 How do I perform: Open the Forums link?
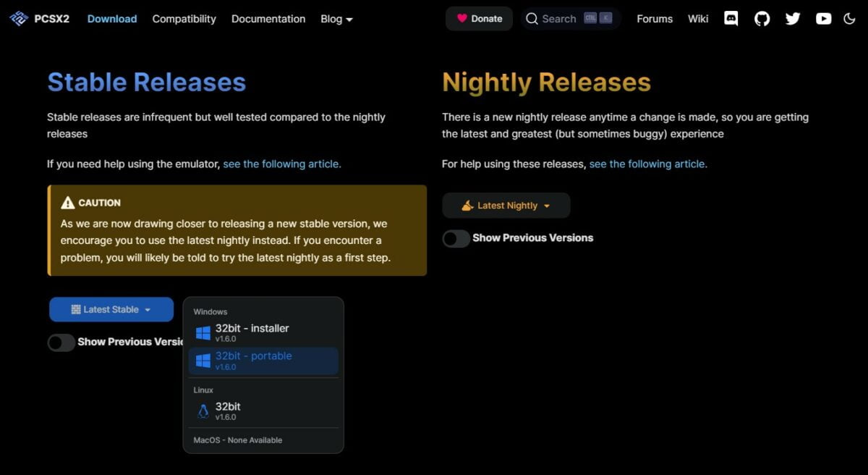point(655,19)
